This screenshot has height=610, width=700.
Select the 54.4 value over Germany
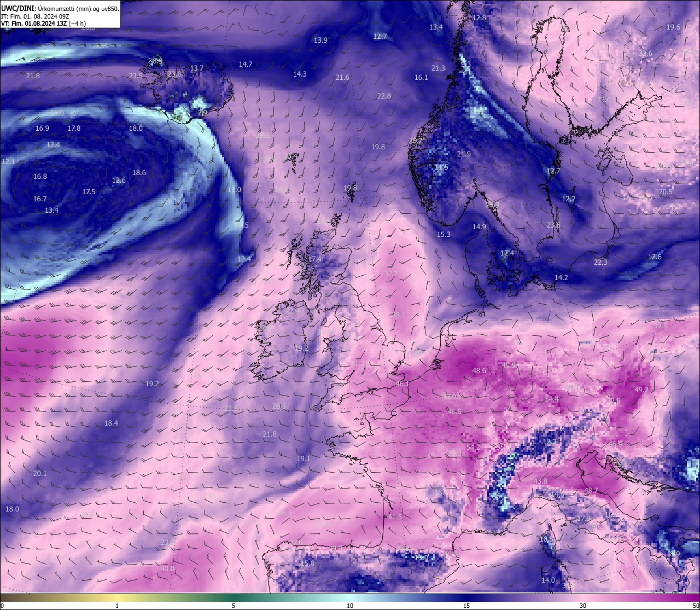tap(552, 399)
